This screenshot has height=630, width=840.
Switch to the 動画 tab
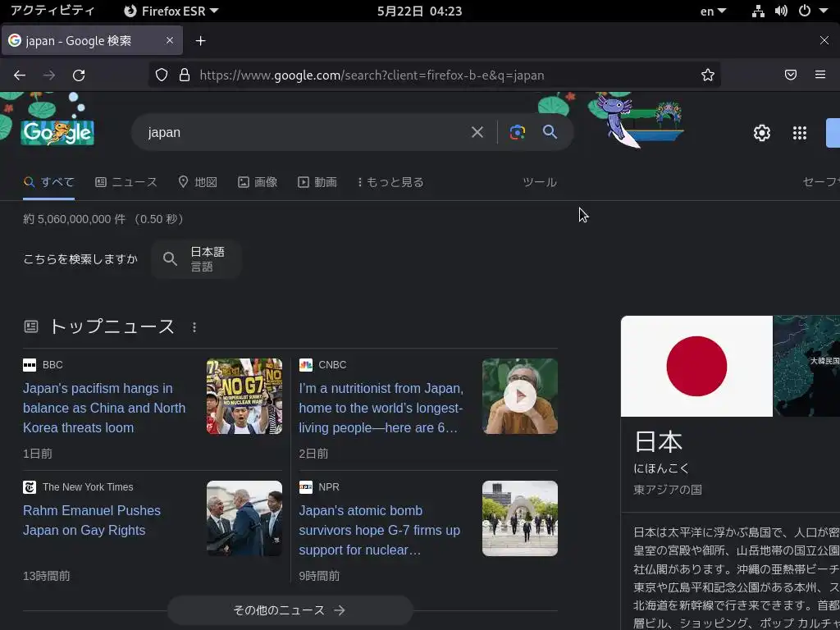(x=317, y=182)
